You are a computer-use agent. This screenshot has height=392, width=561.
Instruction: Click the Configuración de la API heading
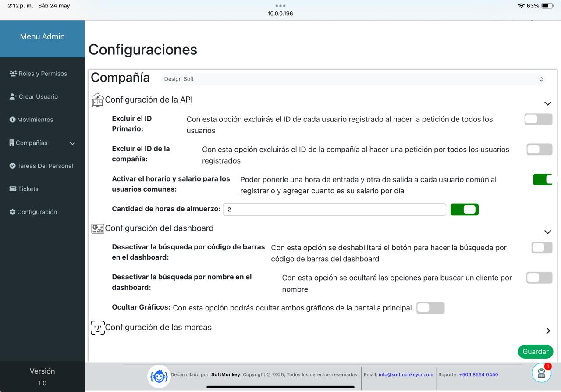click(x=149, y=100)
